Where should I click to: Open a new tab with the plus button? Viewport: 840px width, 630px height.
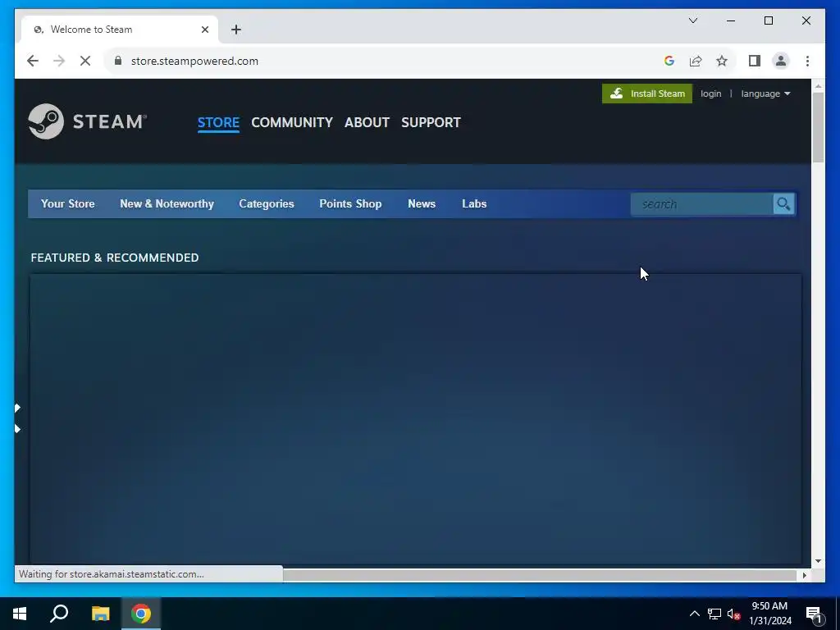236,30
